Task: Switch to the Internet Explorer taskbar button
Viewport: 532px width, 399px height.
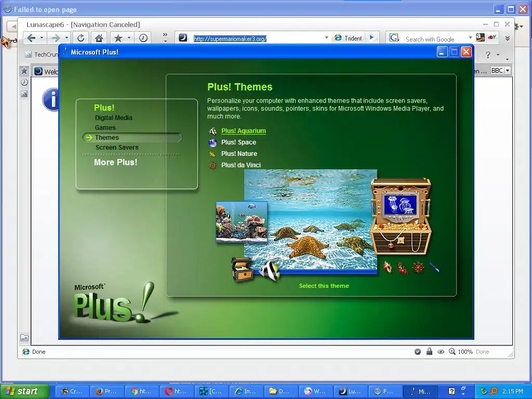Action: [246, 391]
